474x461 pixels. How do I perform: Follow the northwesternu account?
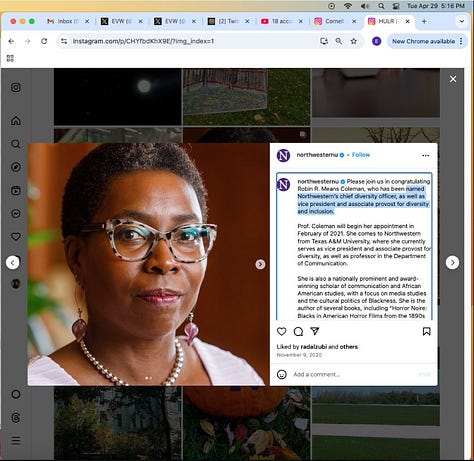pyautogui.click(x=361, y=155)
